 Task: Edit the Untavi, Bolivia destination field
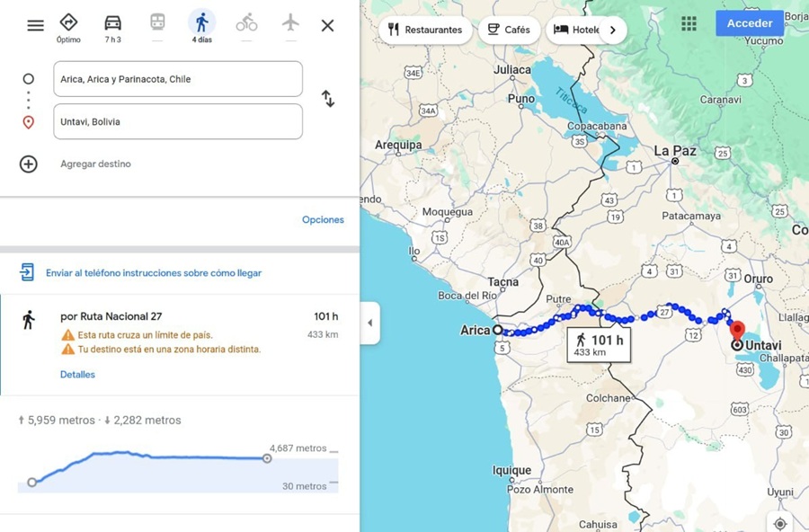click(178, 121)
